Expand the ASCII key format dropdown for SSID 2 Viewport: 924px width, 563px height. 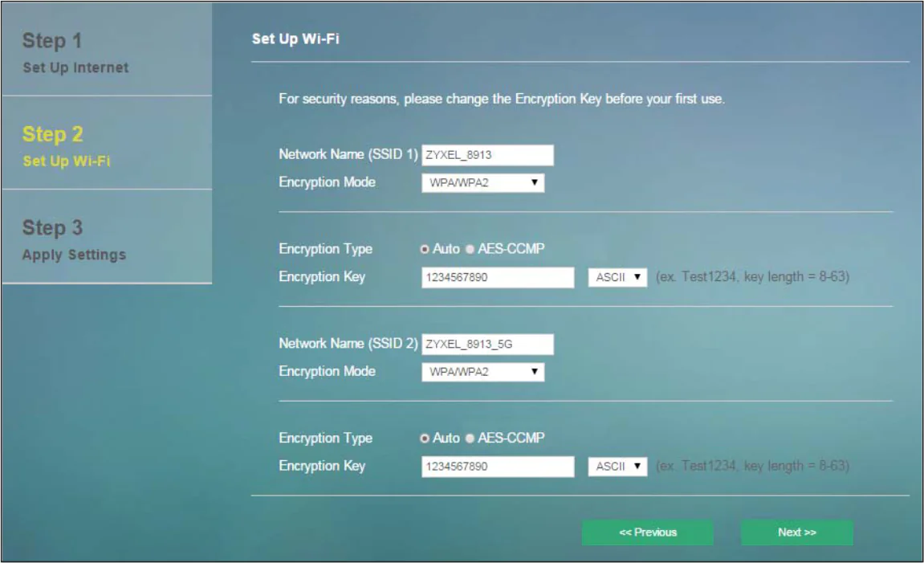pyautogui.click(x=617, y=467)
